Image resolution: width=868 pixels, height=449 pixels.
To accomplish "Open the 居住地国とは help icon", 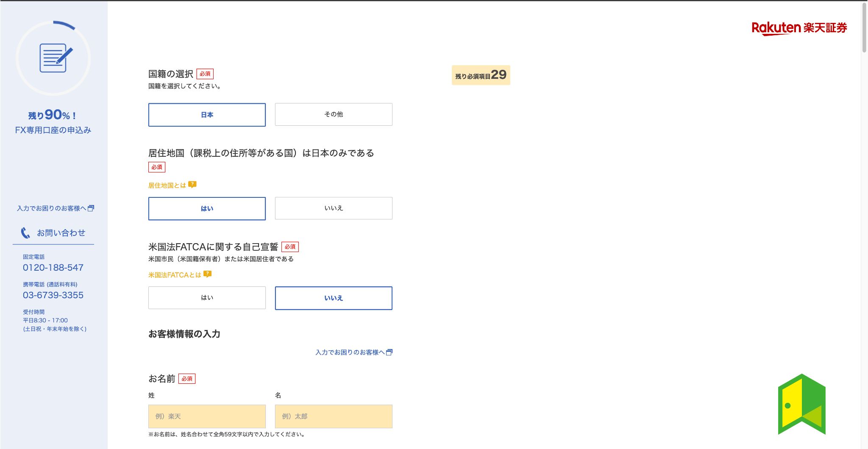I will coord(192,185).
